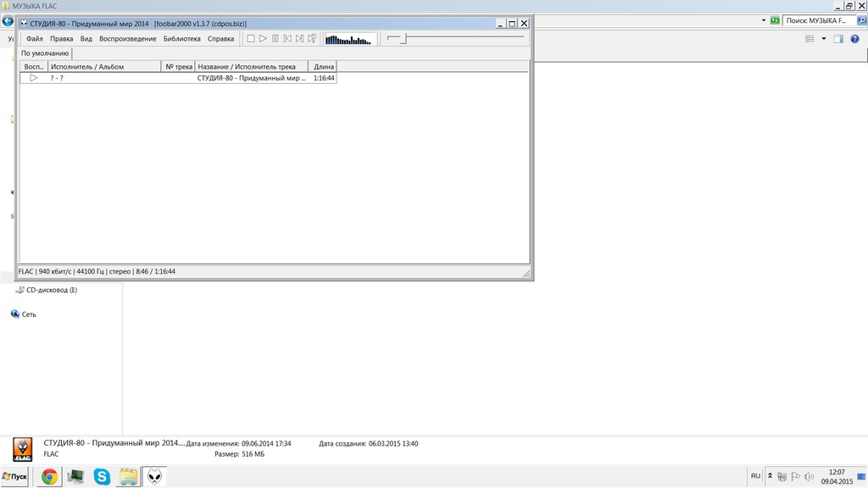Click the file name in Explorer details pane

(114, 443)
